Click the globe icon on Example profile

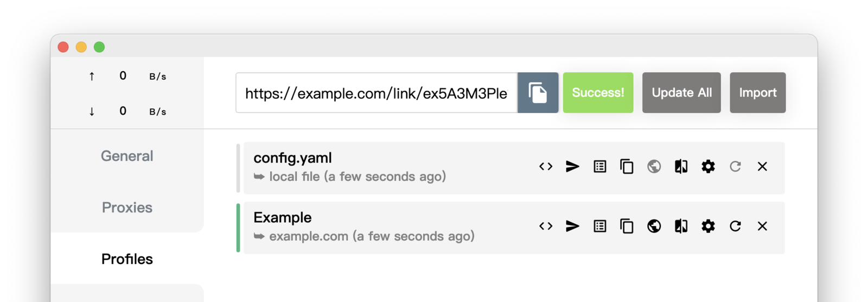point(654,226)
